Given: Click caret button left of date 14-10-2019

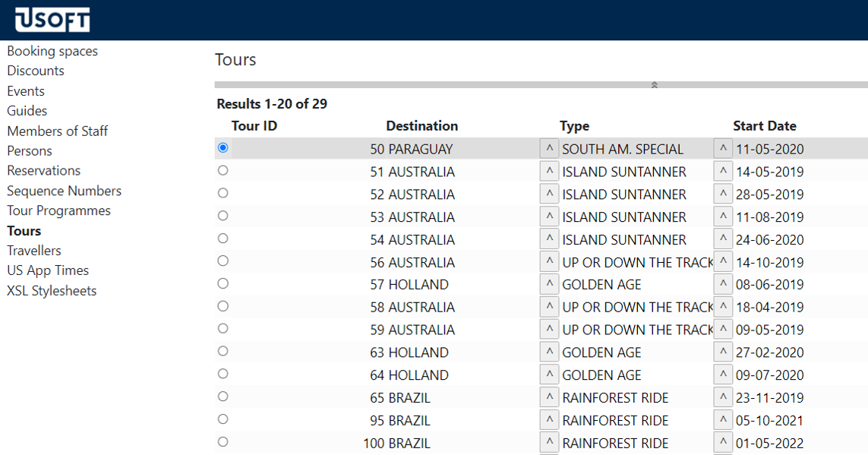Looking at the screenshot, I should pyautogui.click(x=723, y=262).
